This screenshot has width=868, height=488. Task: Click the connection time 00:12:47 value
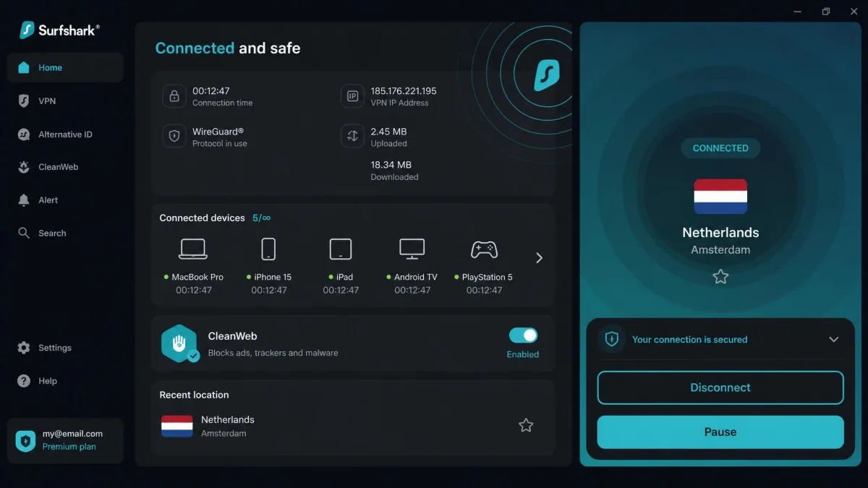click(211, 91)
